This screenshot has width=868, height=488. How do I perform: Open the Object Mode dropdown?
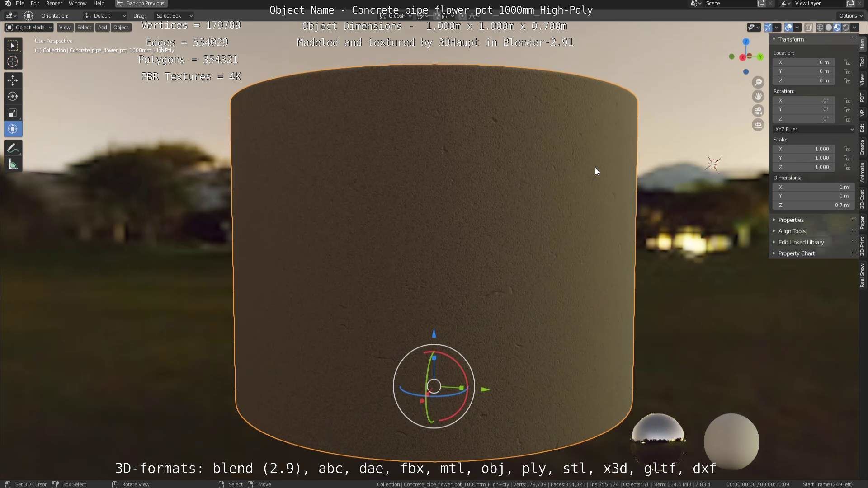(29, 28)
